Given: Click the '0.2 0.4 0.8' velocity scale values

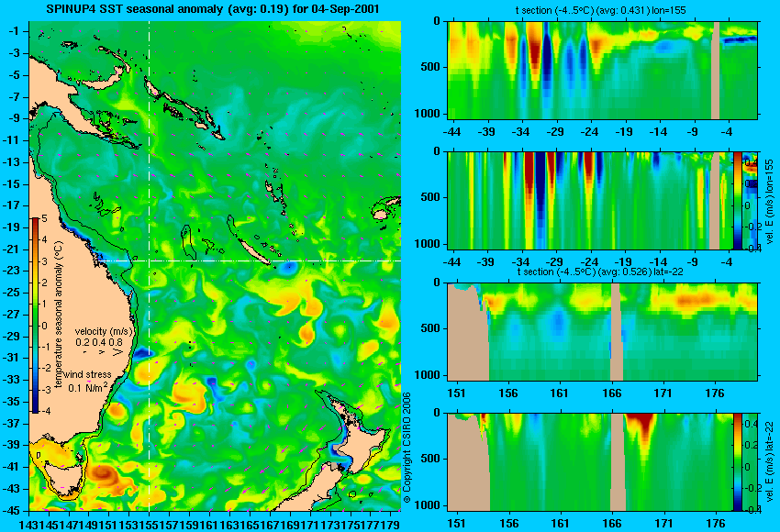Looking at the screenshot, I should [99, 342].
